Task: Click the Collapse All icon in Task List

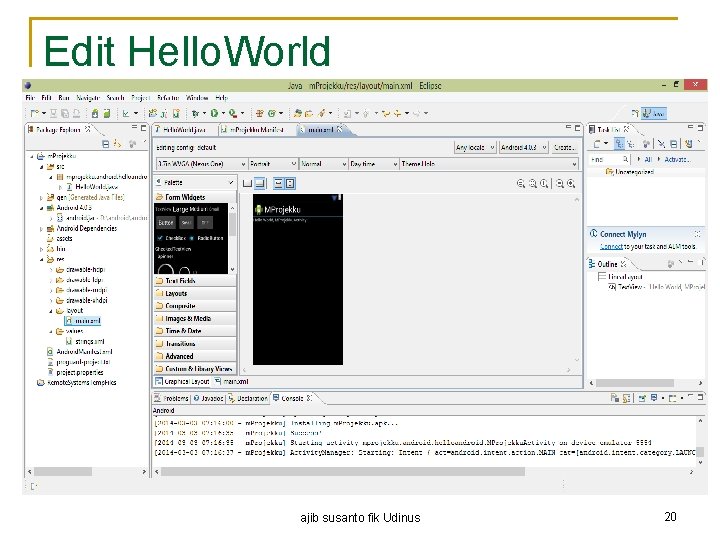Action: tap(673, 144)
